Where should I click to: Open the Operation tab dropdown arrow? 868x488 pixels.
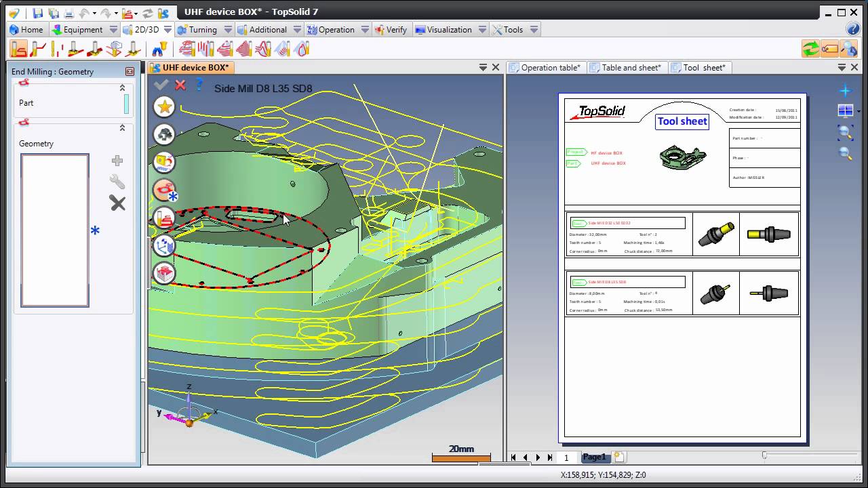click(365, 29)
